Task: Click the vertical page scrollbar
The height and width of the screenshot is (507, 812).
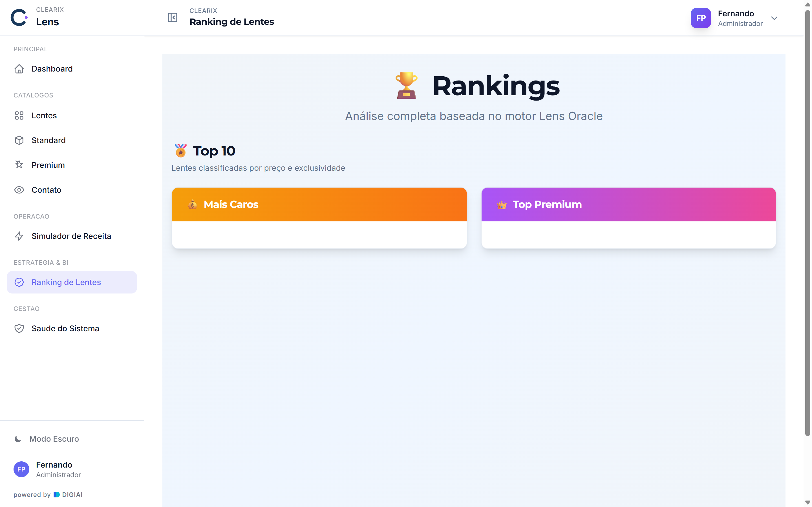Action: coord(808,223)
